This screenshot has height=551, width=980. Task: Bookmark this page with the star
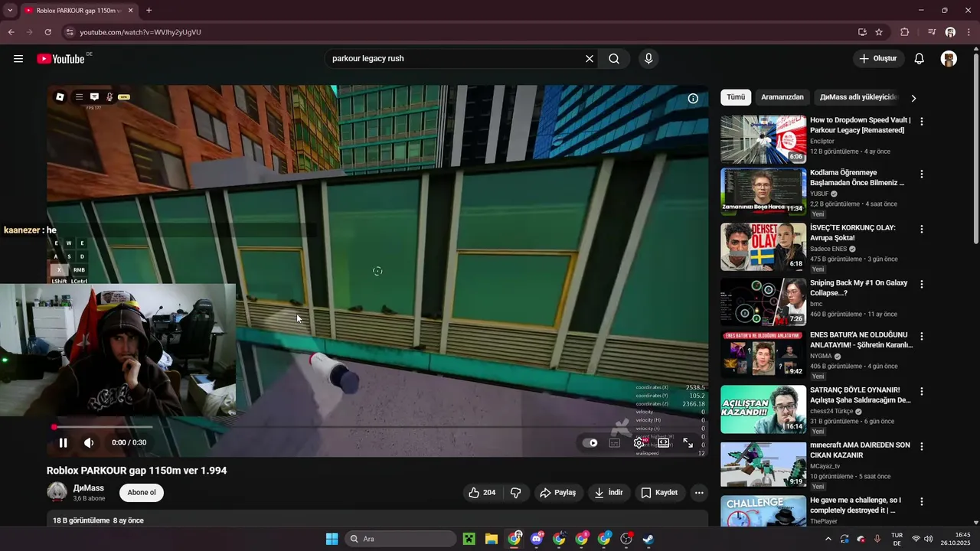coord(879,32)
